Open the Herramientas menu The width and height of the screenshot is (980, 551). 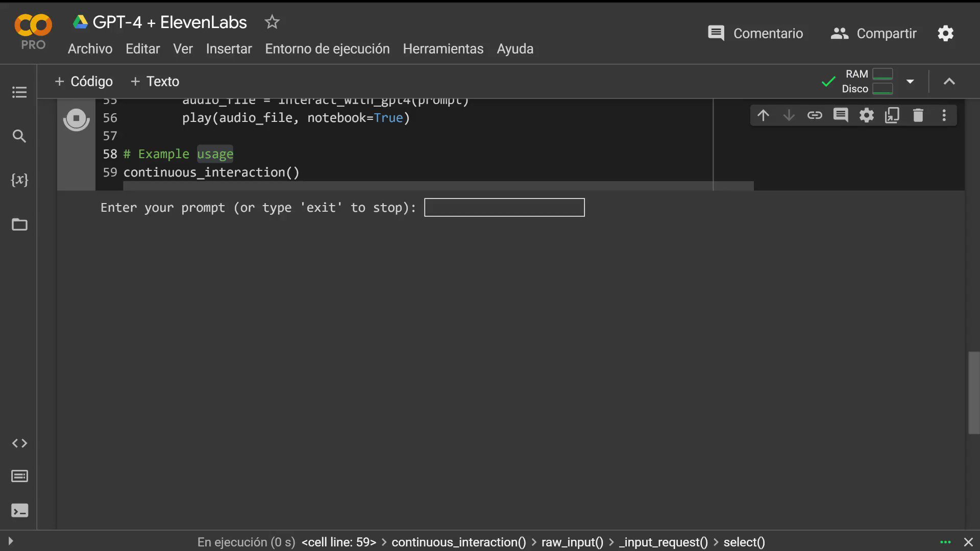(x=443, y=49)
